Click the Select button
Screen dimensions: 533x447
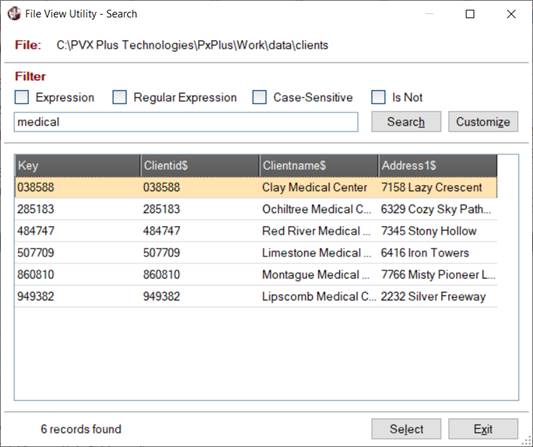(406, 429)
